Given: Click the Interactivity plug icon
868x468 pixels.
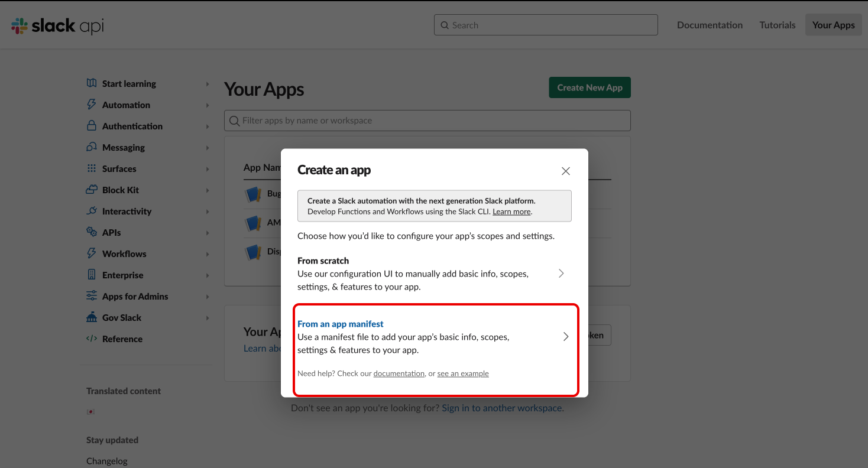Looking at the screenshot, I should pyautogui.click(x=92, y=211).
